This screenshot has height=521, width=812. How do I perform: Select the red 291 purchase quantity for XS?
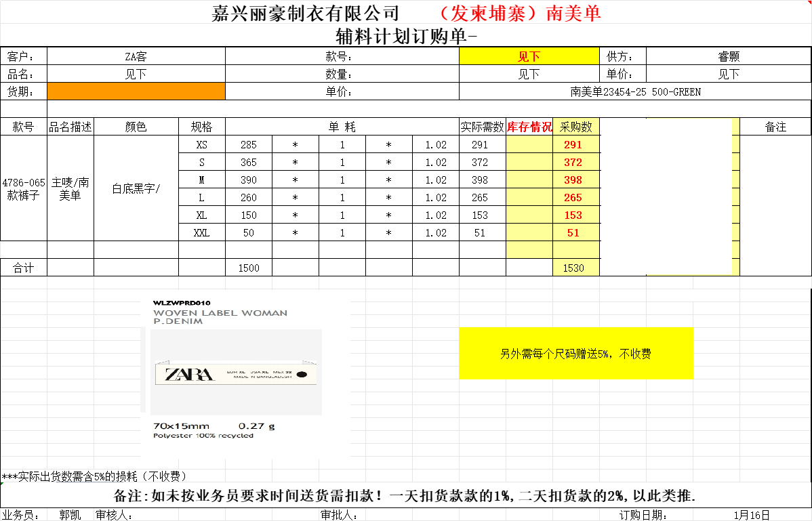573,144
